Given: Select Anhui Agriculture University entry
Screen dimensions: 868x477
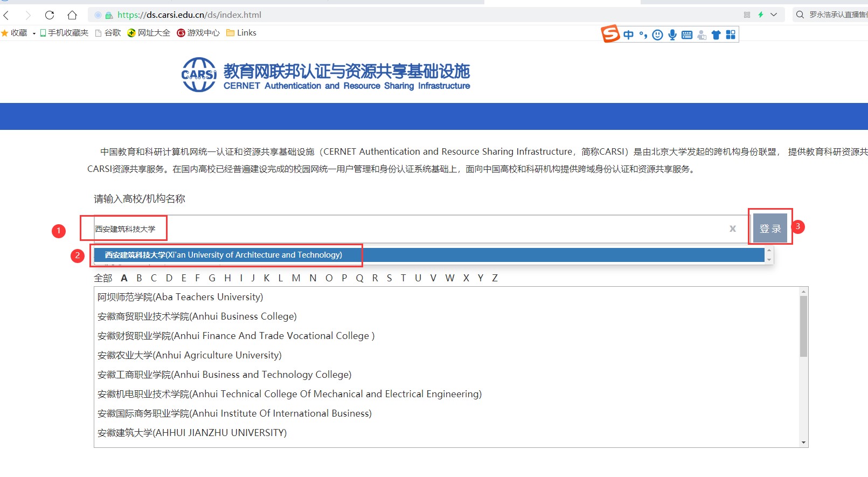Looking at the screenshot, I should click(x=190, y=355).
